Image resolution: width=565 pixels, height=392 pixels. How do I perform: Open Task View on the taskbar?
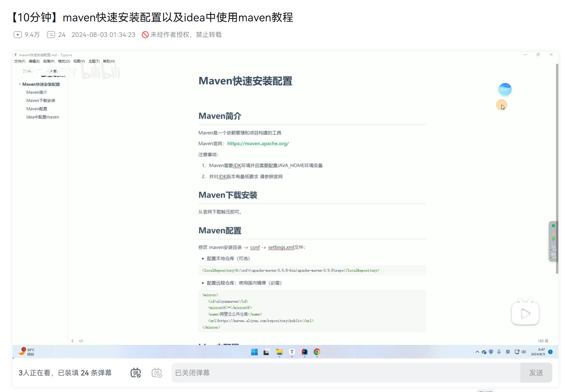click(x=266, y=352)
